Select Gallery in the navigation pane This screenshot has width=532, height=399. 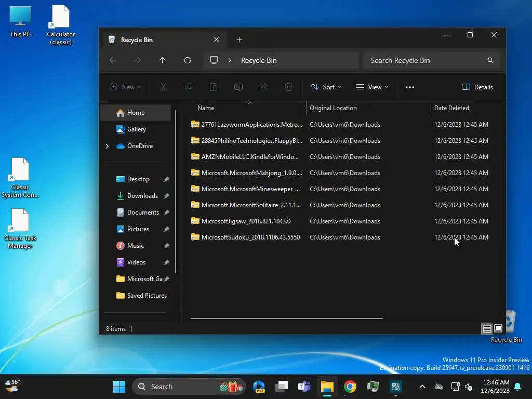[x=136, y=129]
